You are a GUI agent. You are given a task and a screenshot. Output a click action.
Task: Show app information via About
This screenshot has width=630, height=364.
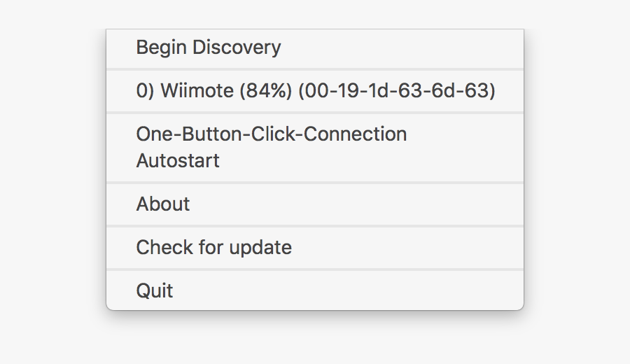point(163,204)
